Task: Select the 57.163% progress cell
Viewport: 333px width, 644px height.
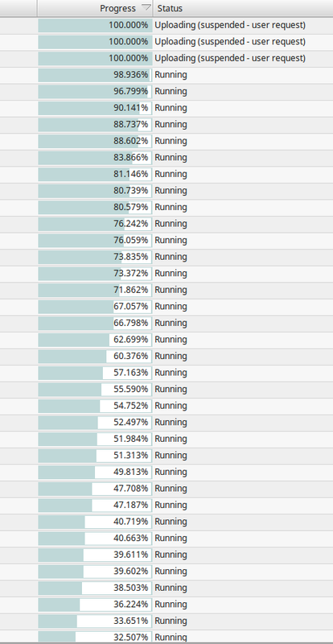Action: [x=95, y=373]
